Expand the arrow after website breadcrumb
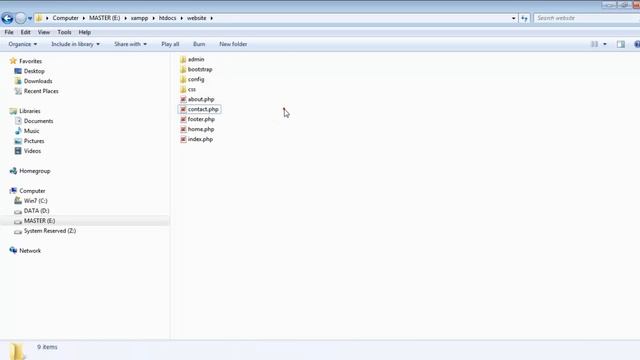 [x=211, y=18]
